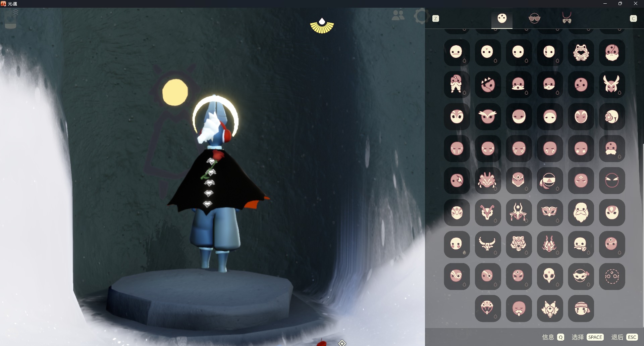Select the feathered masquerade eye mask
Viewport: 644px width, 346px height.
(x=550, y=212)
